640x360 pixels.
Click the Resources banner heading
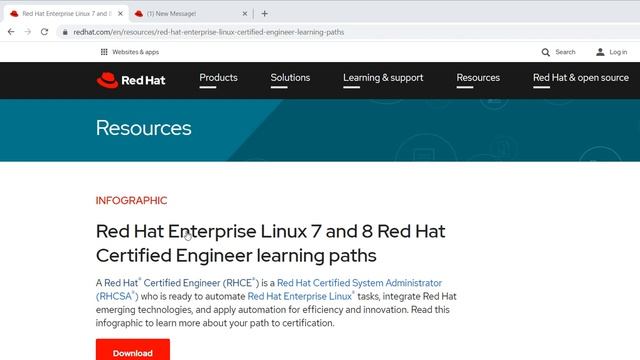(x=144, y=128)
